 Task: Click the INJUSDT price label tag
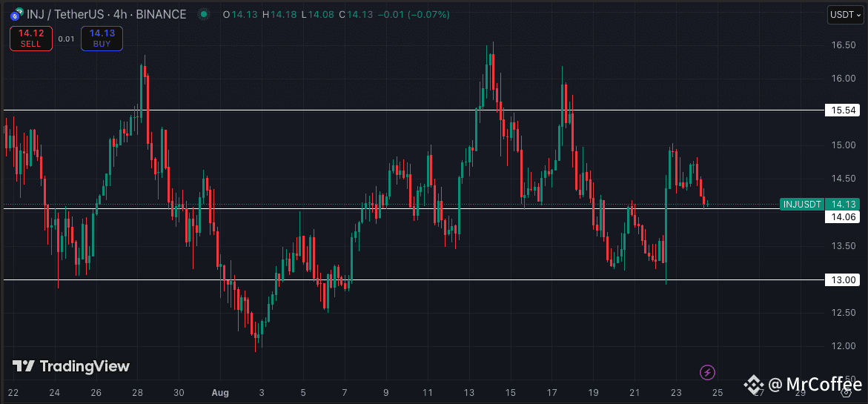click(801, 204)
